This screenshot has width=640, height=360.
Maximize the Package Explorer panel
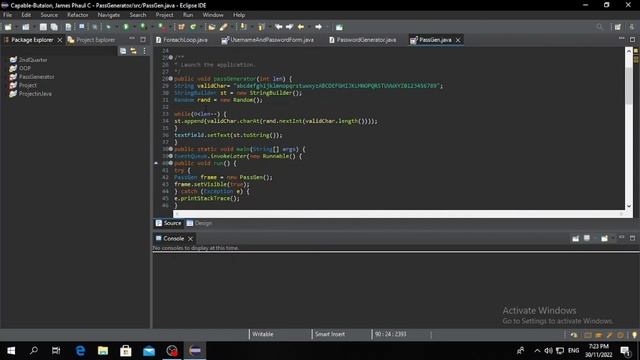pos(143,40)
